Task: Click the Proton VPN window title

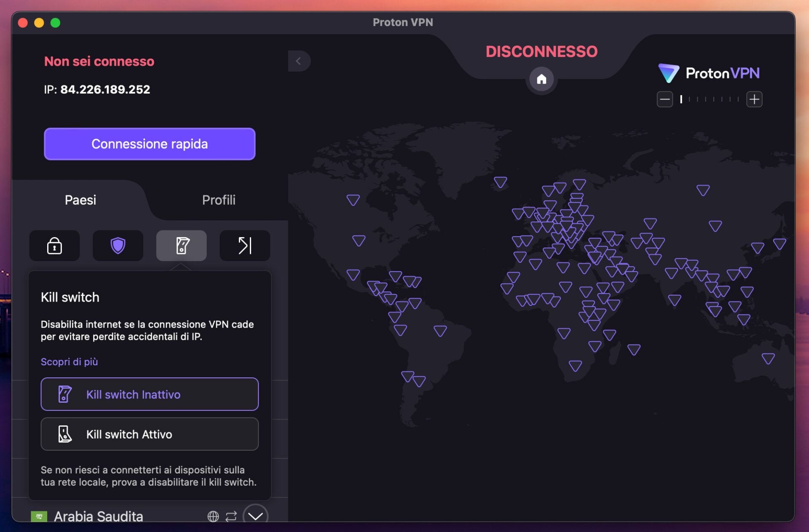Action: coord(403,22)
